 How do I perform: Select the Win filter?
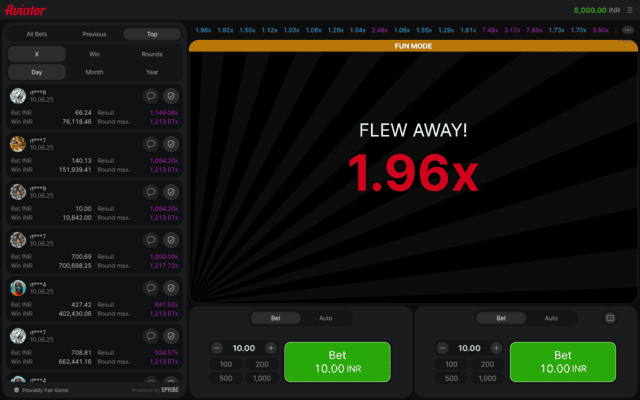pos(94,54)
